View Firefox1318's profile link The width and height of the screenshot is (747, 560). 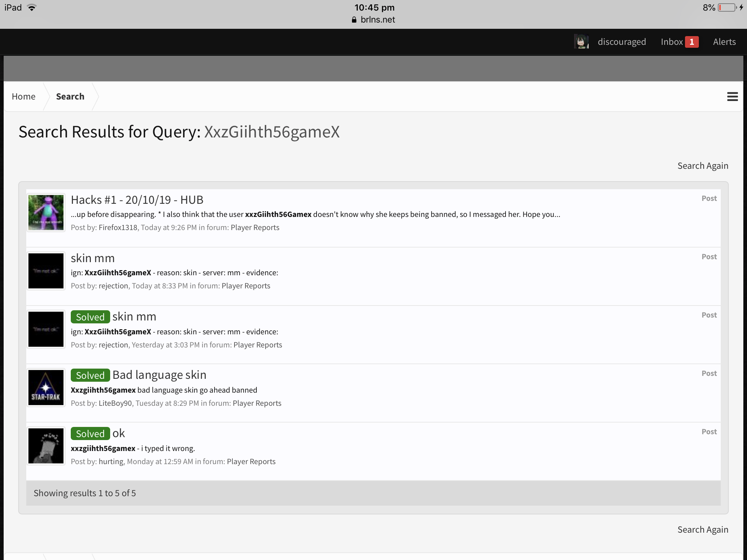coord(118,227)
